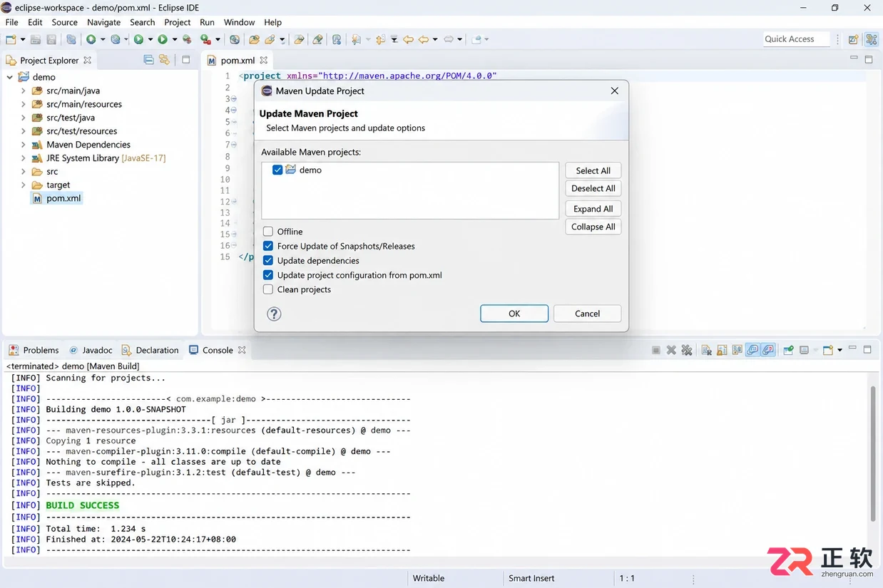Click the Terminate icon in Console toolbar
Viewport: 883px width, 588px height.
[x=655, y=350]
